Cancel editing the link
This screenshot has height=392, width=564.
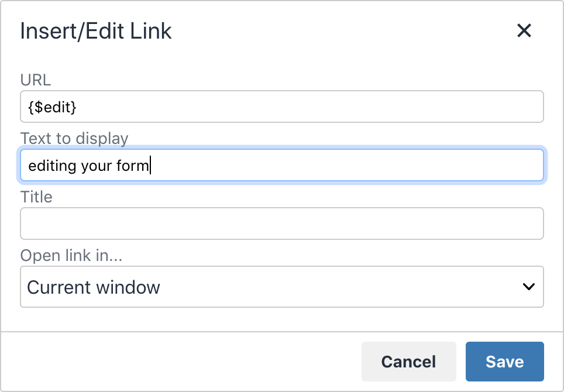tap(408, 361)
